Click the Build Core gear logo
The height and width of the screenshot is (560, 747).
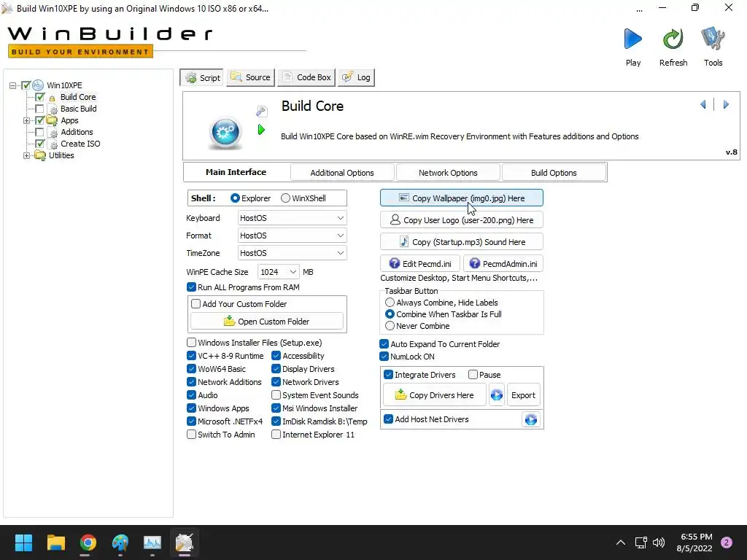point(225,132)
